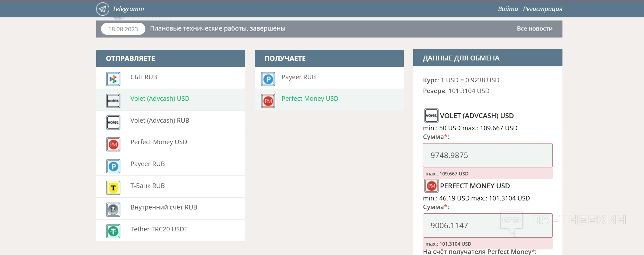Viewport: 644px width, 255px height.
Task: Click the Perfect Money USD icon in receive list
Action: pyautogui.click(x=268, y=101)
